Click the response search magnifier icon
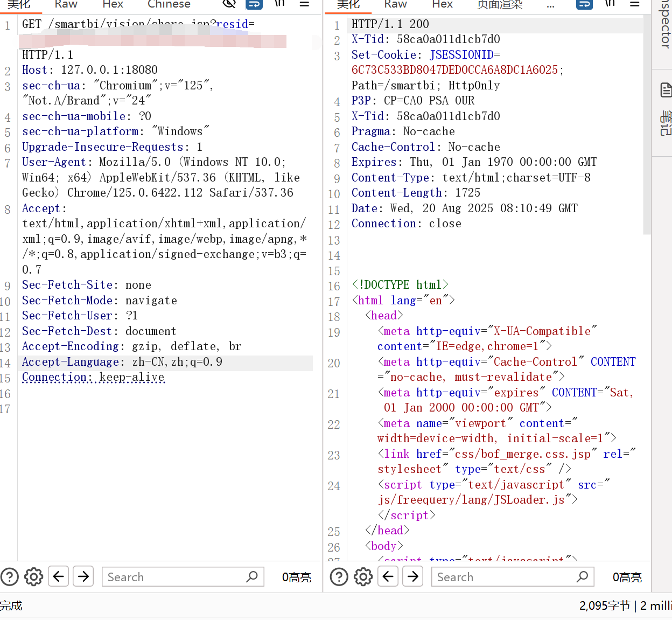Screen dimensions: 672x620 (582, 577)
